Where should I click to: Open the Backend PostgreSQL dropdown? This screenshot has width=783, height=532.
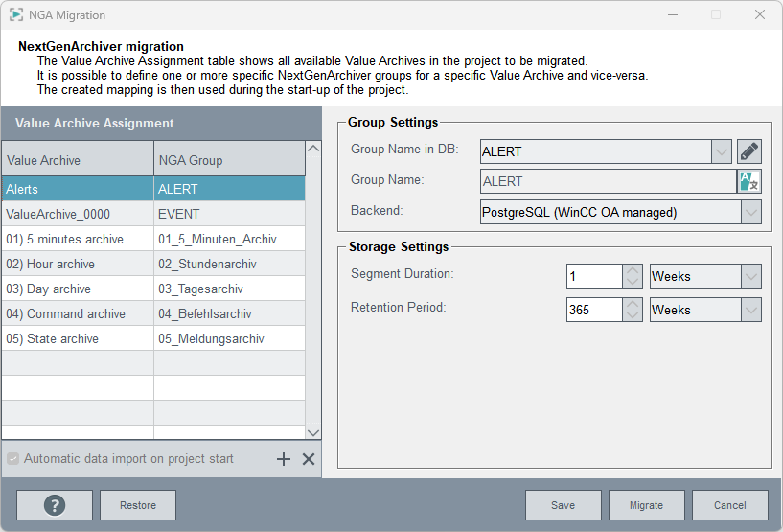click(x=751, y=212)
